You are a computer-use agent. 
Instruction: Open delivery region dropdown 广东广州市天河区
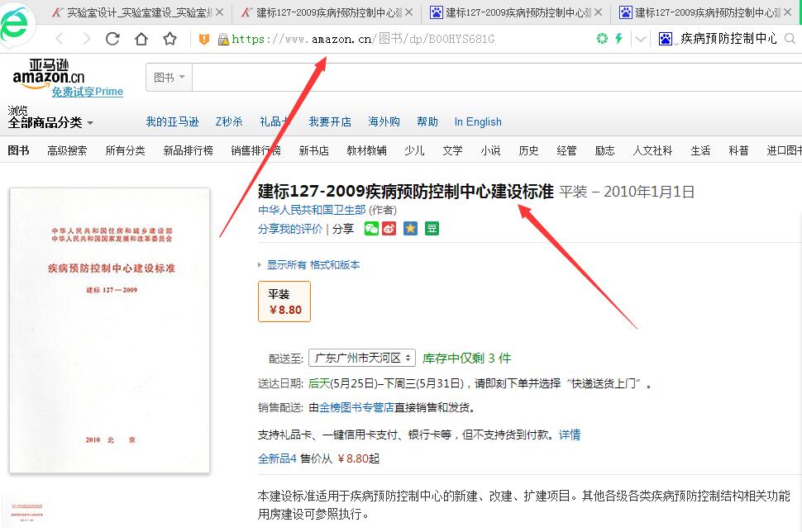tap(362, 358)
